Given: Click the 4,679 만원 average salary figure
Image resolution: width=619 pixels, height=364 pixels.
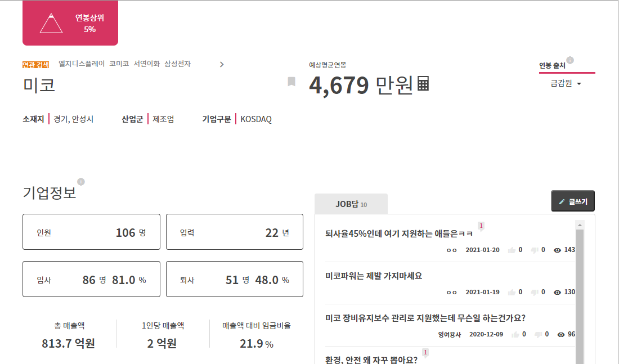Looking at the screenshot, I should click(361, 86).
